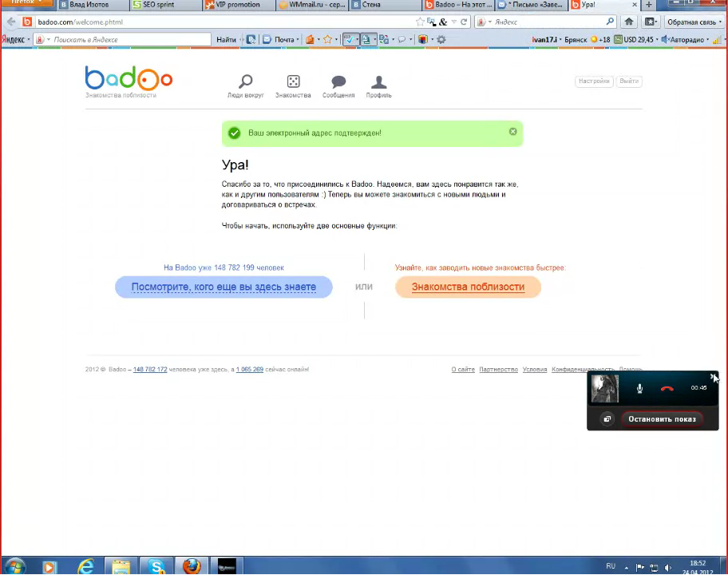Click the search magnifier in Yandex box
728x575 pixels.
point(610,22)
